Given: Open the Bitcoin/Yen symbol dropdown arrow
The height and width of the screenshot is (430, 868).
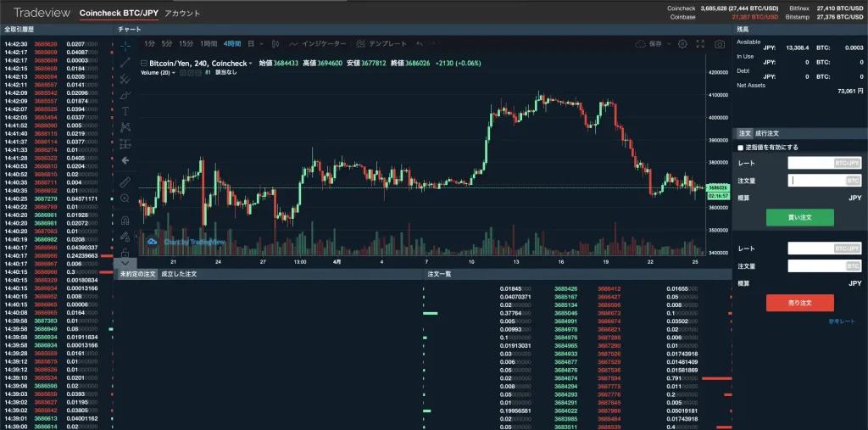Looking at the screenshot, I should coord(250,64).
